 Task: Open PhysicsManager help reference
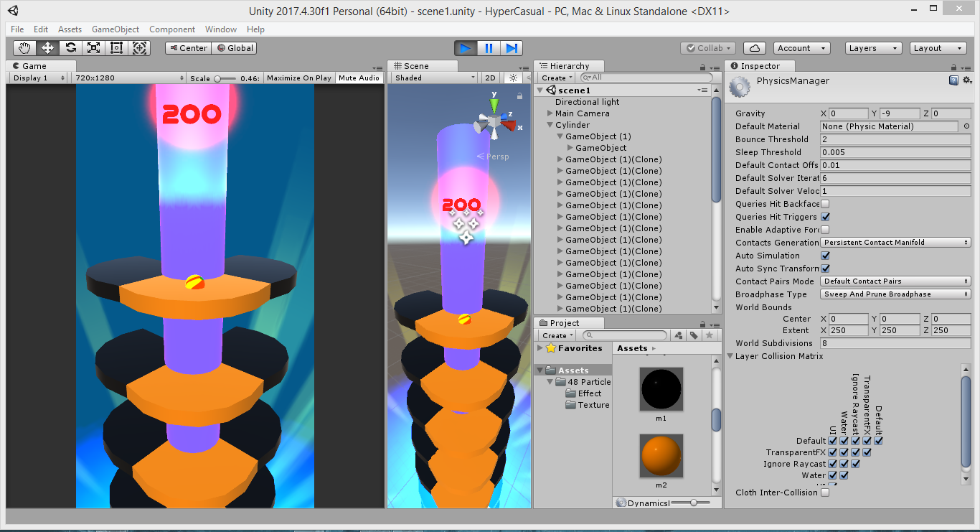click(x=953, y=80)
